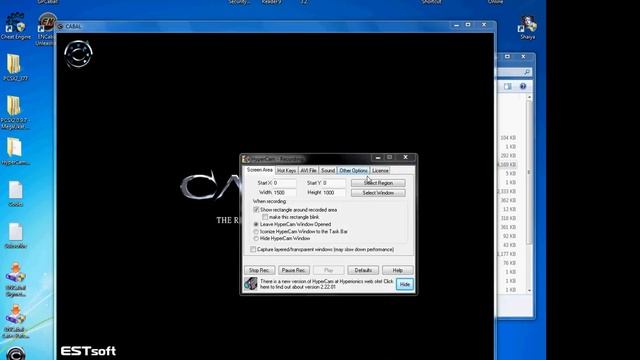Click the preview pane icon in Explorer window
640x360 pixels.
coord(507,86)
